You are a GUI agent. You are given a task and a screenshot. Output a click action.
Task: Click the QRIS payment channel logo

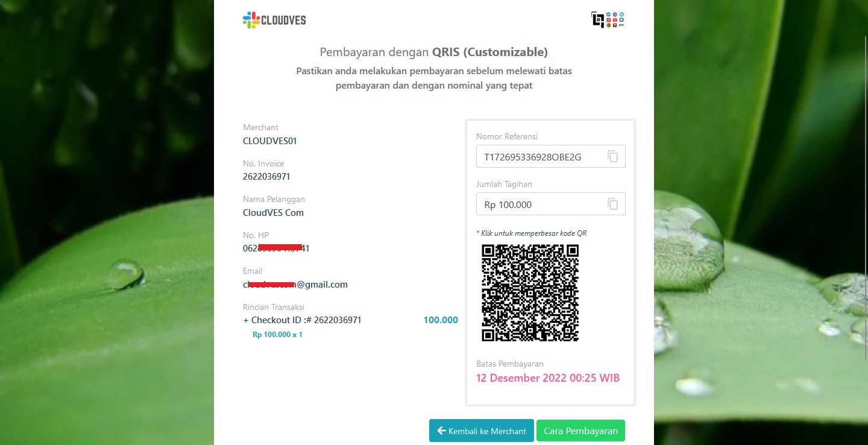click(608, 19)
